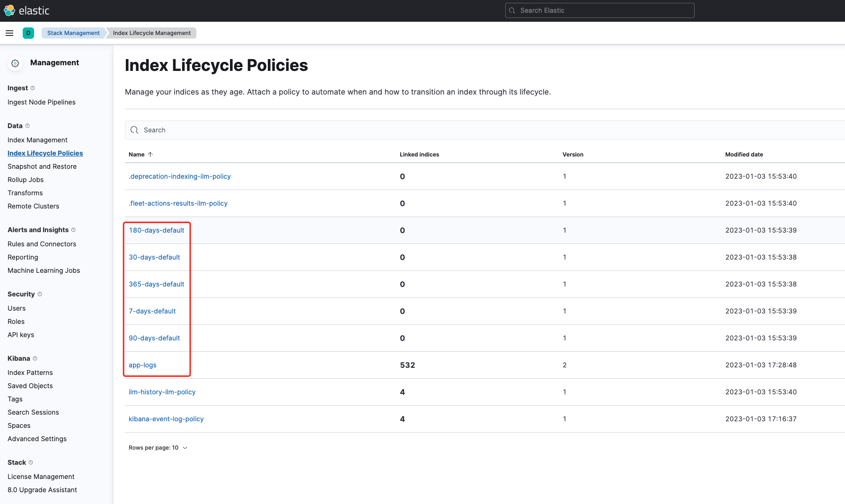Go to Snapshot and Restore
This screenshot has width=845, height=504.
tap(42, 166)
